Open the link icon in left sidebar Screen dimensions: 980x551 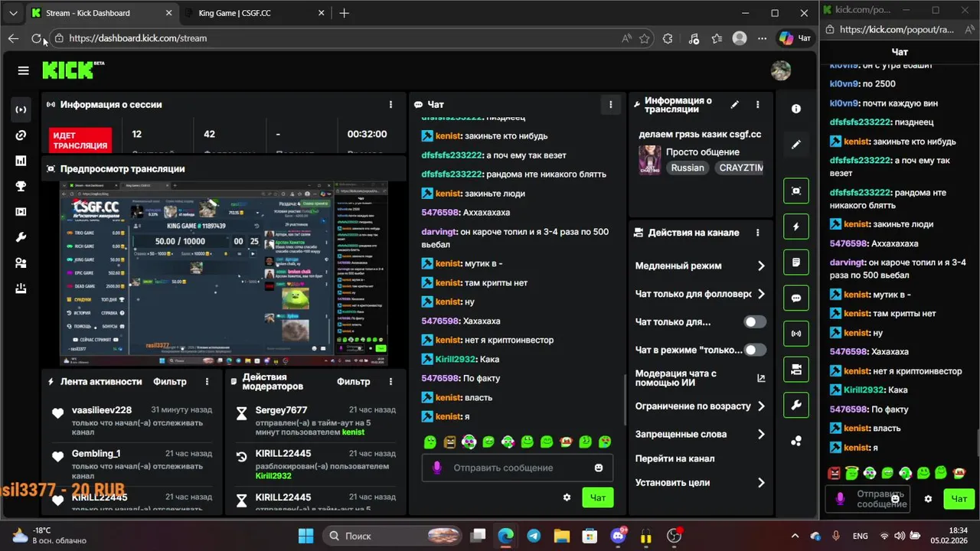[21, 135]
